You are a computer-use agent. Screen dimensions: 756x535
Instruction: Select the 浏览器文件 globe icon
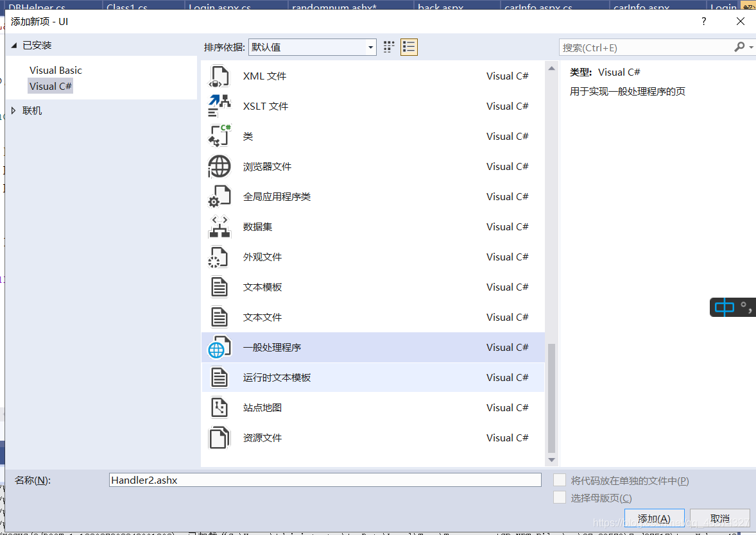219,166
